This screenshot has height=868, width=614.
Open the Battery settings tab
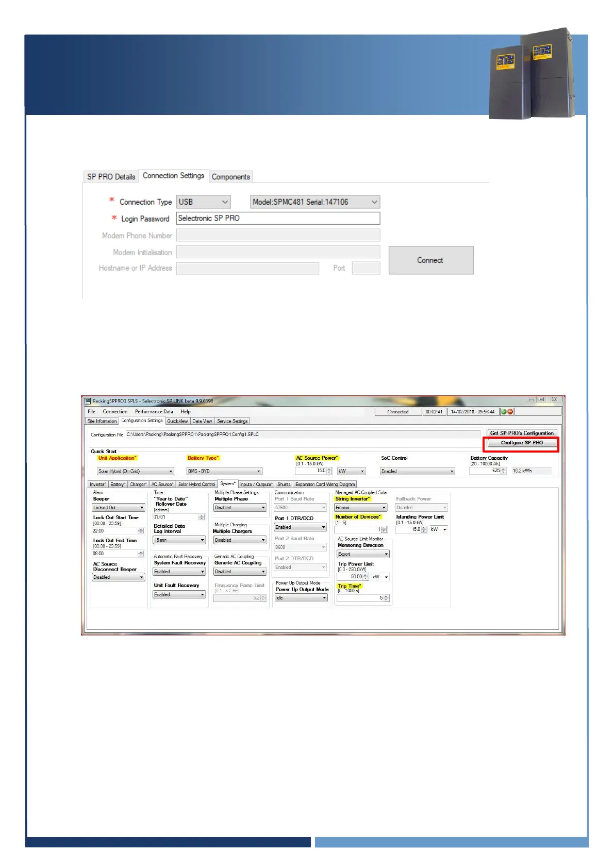[x=118, y=485]
